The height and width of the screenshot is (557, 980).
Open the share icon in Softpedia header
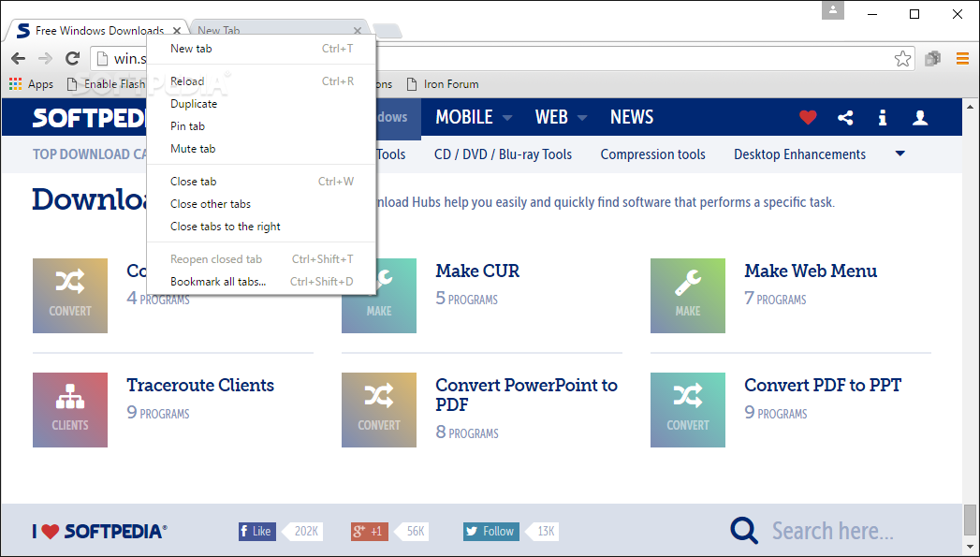(845, 117)
